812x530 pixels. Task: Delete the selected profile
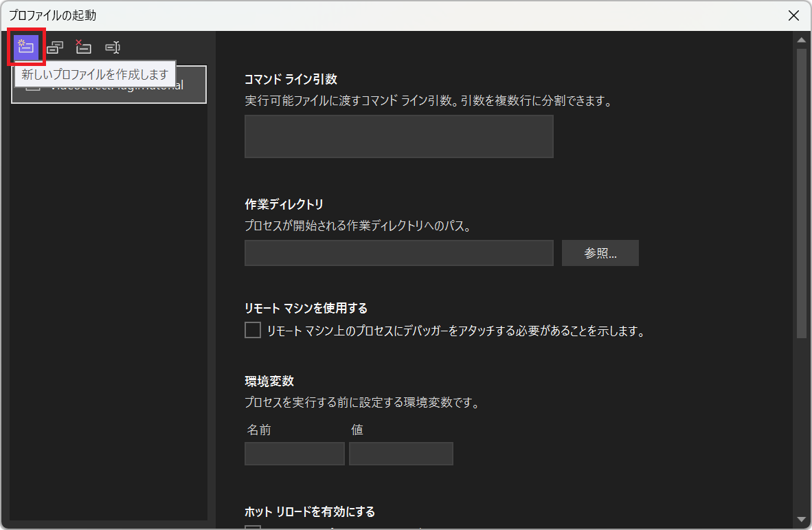(x=83, y=47)
